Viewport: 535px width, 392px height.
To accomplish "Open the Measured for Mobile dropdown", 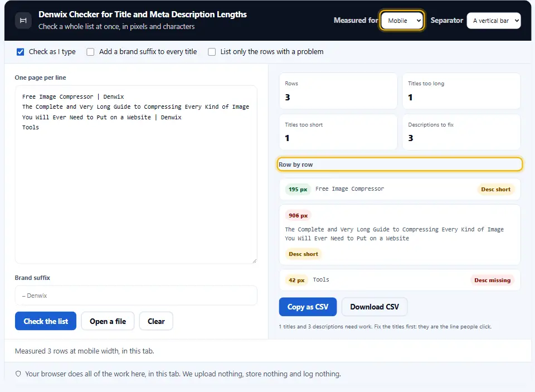I will point(402,21).
